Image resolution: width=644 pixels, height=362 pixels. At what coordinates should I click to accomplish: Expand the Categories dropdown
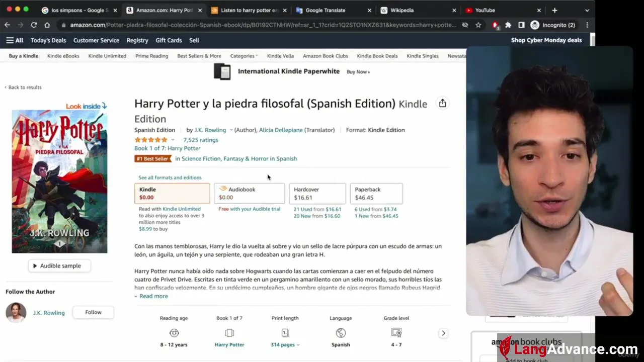pos(244,56)
